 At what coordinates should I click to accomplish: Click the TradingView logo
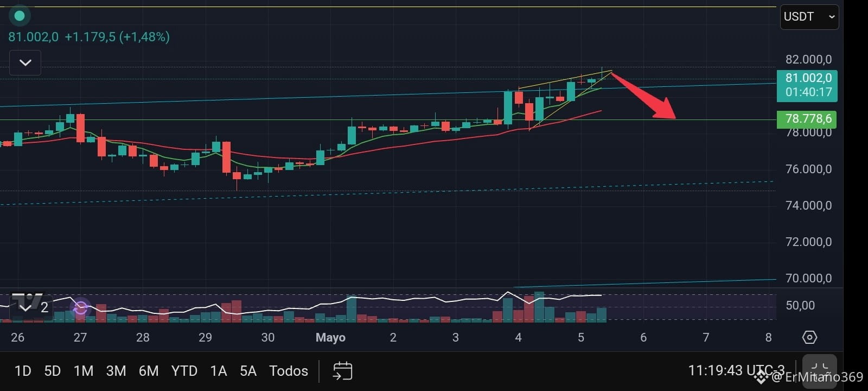27,300
